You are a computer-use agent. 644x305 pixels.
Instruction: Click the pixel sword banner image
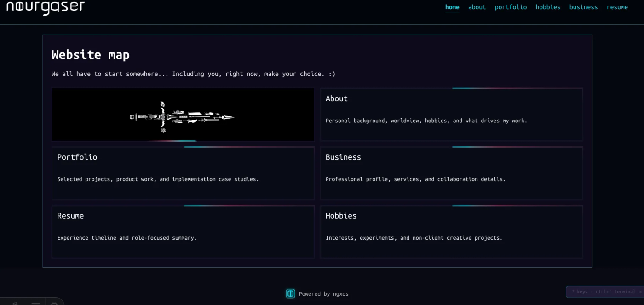pyautogui.click(x=183, y=115)
